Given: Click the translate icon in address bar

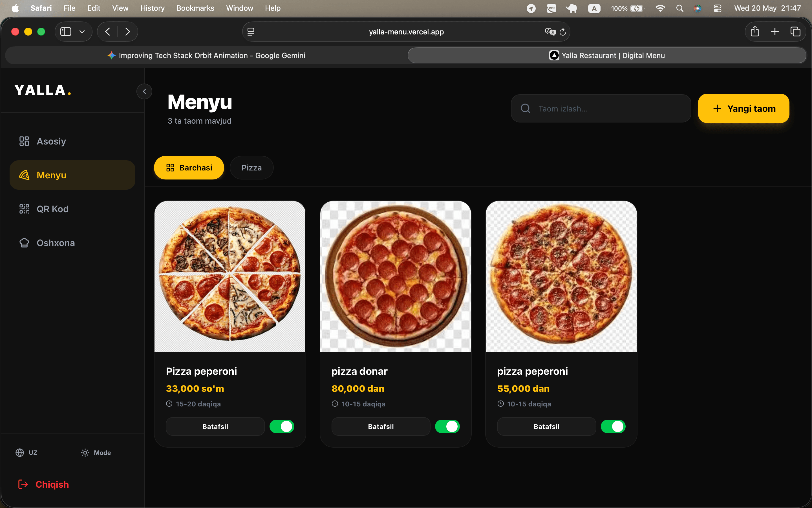Looking at the screenshot, I should 550,32.
